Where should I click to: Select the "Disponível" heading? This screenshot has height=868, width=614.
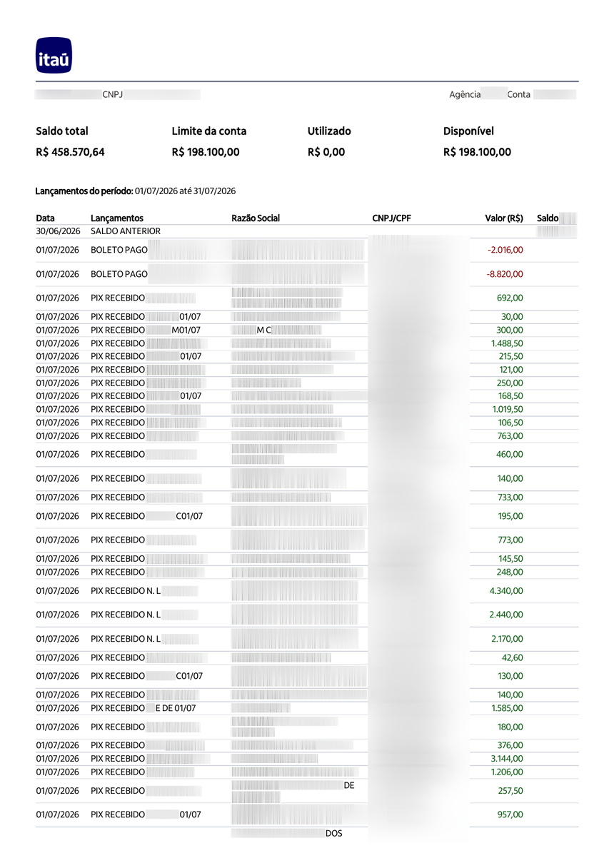468,131
